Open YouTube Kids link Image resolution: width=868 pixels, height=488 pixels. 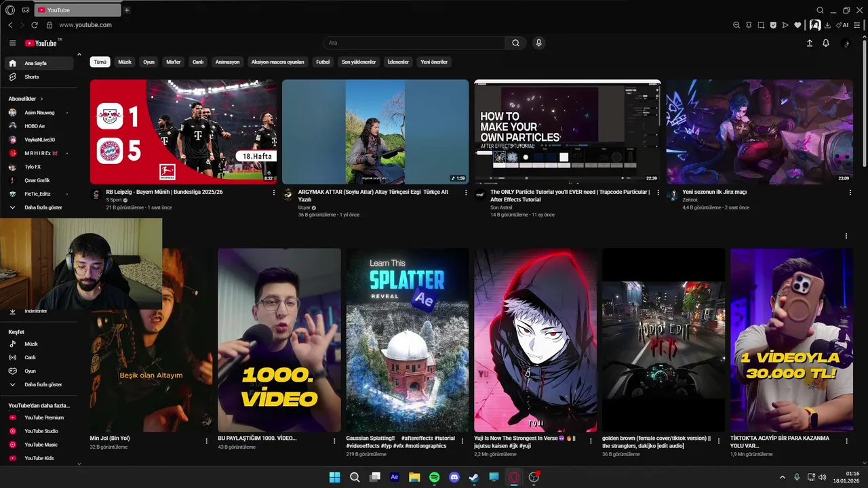pos(39,458)
